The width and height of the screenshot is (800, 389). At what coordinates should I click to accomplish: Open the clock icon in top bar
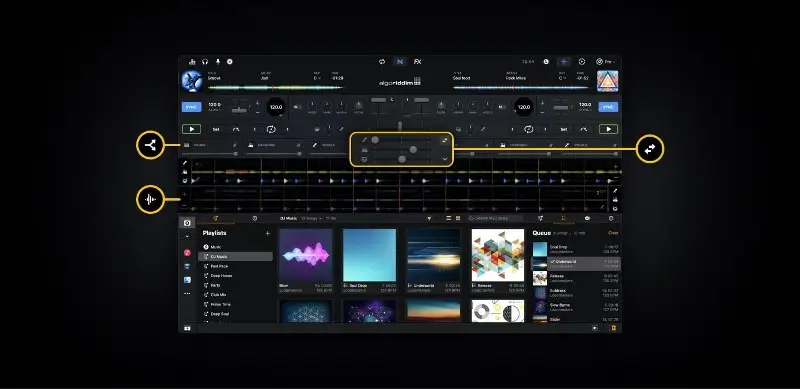(546, 62)
